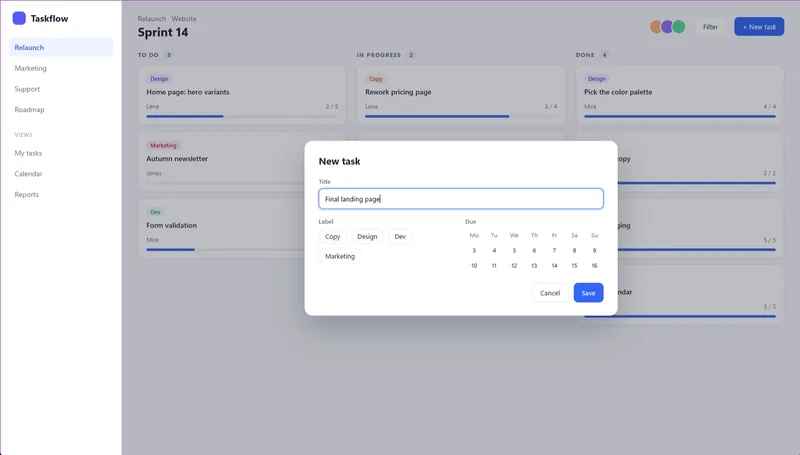The height and width of the screenshot is (455, 800).
Task: Click the TO DO column header
Action: [x=148, y=55]
